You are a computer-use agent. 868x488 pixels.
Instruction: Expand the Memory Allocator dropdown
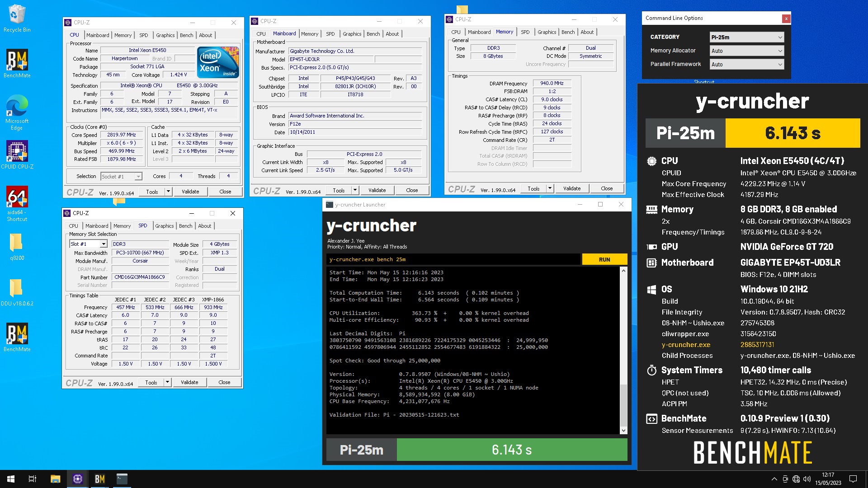pyautogui.click(x=746, y=51)
